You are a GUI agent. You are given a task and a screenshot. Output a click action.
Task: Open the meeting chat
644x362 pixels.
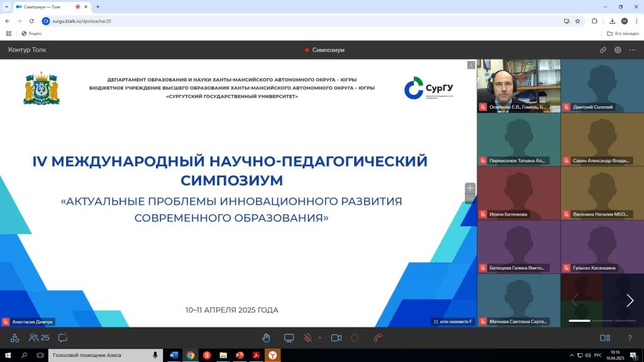pos(62,337)
